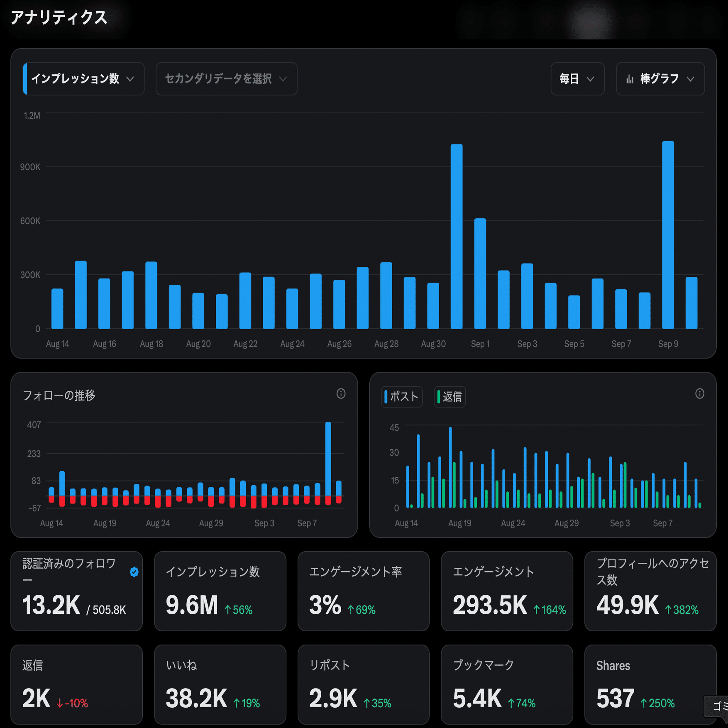
Task: Click the tallest impressions bar above Sep 9
Action: (668, 235)
